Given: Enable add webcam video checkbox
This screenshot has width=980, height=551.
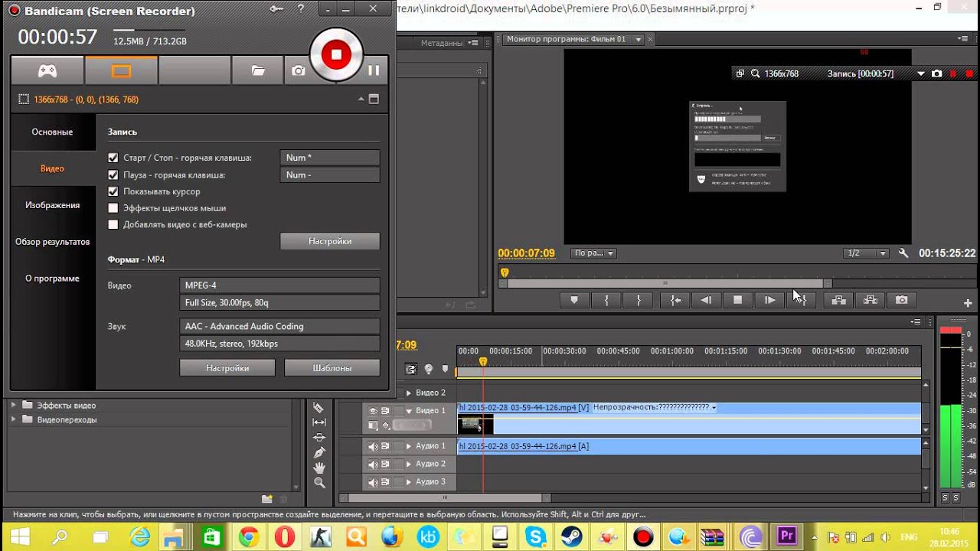Looking at the screenshot, I should (113, 225).
